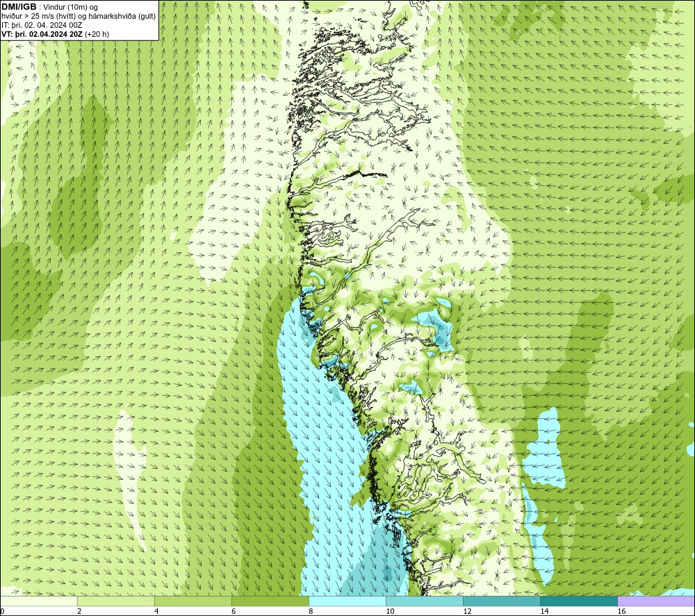The width and height of the screenshot is (695, 616).
Task: Click the scale label '2'
Action: point(79,611)
